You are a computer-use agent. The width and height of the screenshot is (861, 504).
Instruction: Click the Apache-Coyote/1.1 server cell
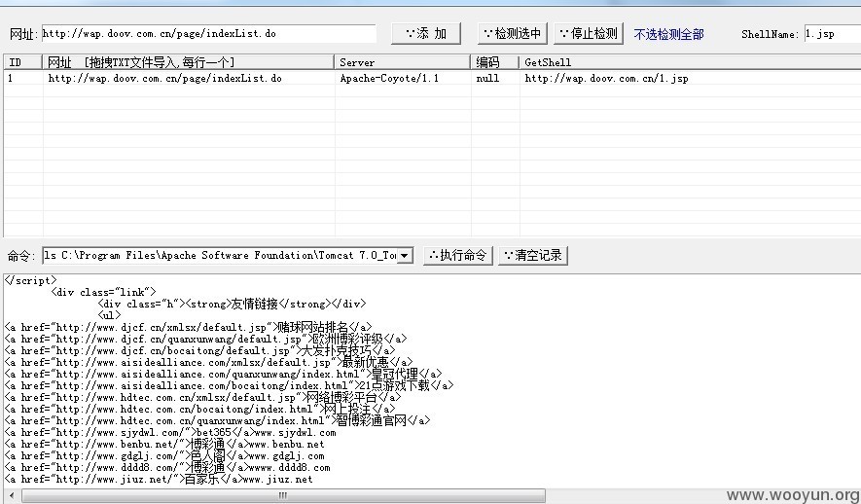[x=389, y=78]
